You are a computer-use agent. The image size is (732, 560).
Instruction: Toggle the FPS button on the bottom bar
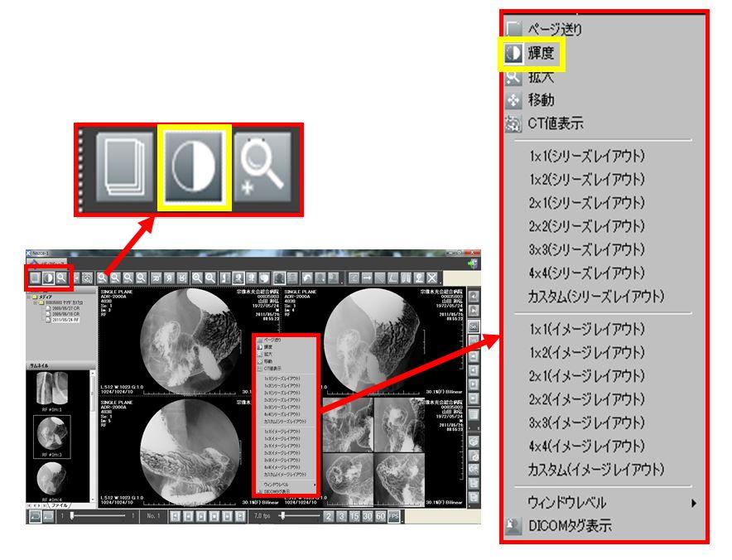(x=394, y=516)
